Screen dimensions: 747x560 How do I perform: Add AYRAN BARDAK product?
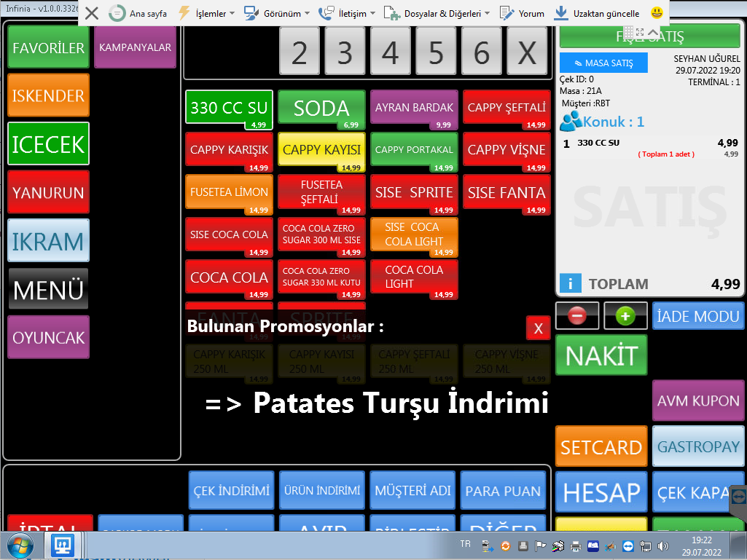414,109
